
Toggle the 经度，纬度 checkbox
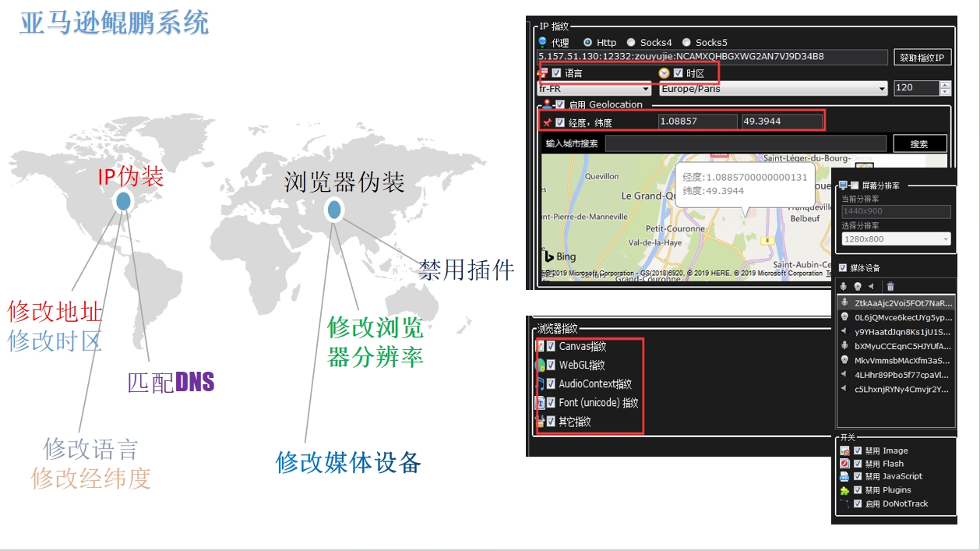(560, 122)
